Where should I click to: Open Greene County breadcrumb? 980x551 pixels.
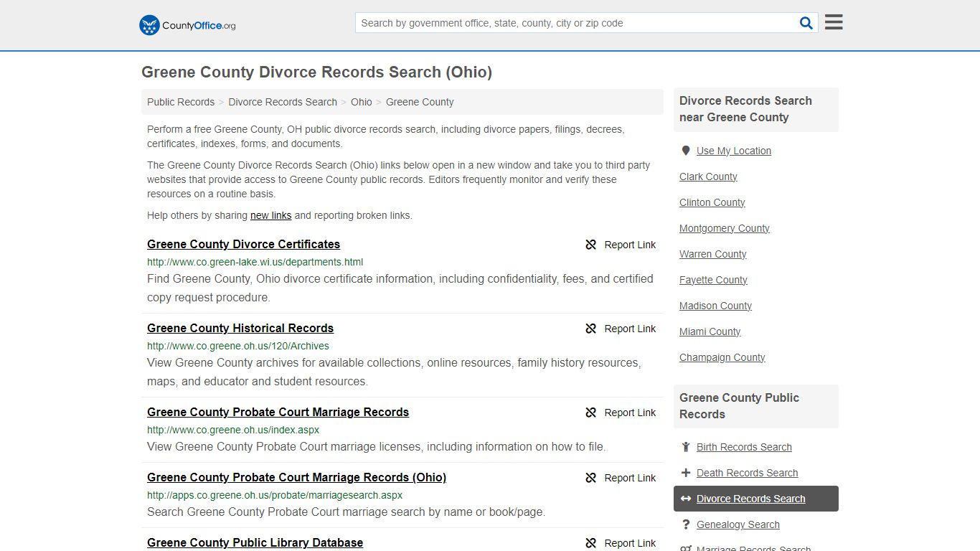tap(420, 102)
